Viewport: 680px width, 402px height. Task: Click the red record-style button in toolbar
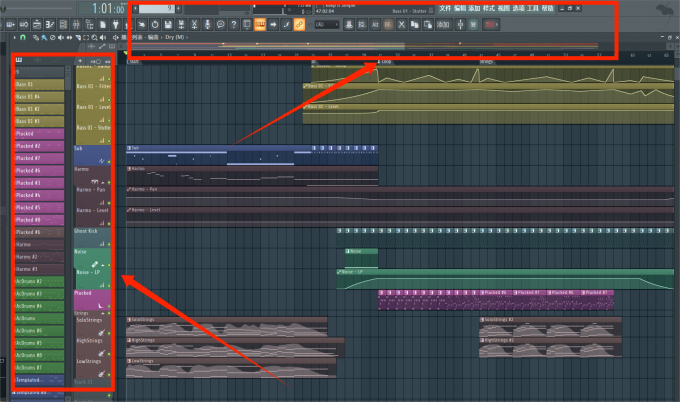491,23
